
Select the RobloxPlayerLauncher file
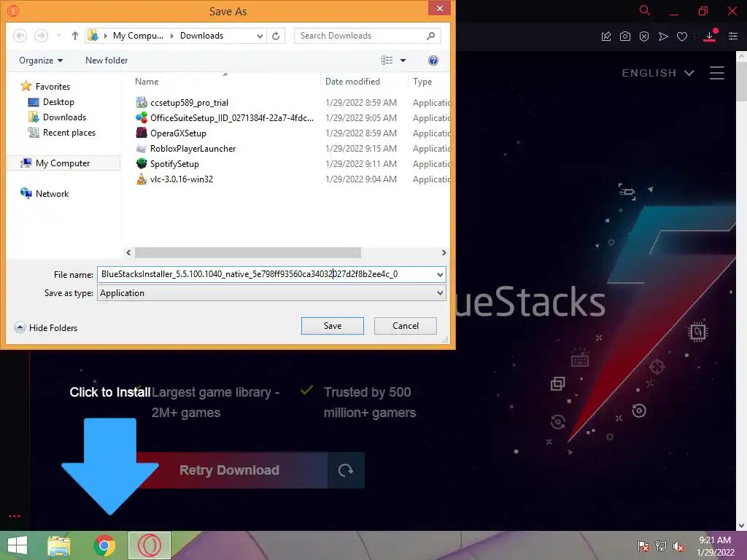pos(193,149)
